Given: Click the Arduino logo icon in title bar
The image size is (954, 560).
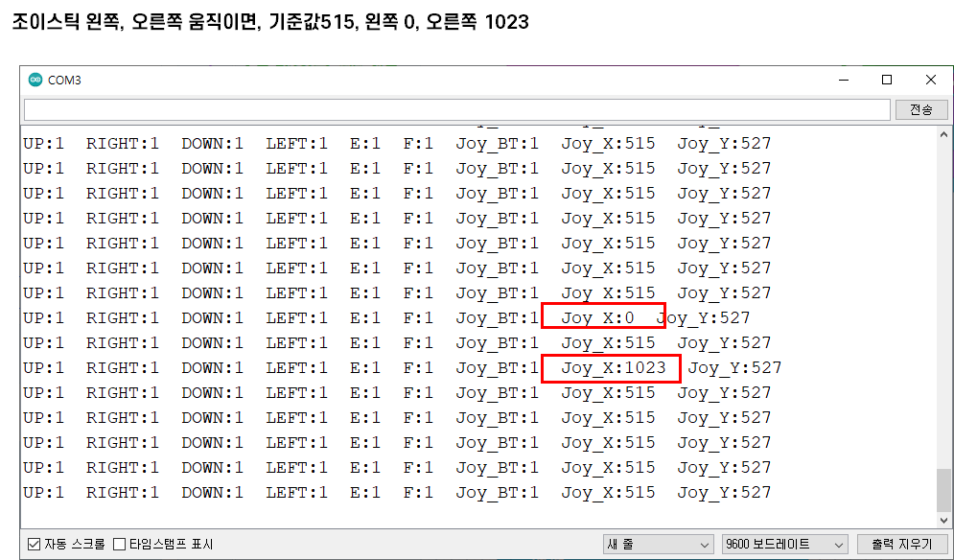Looking at the screenshot, I should (x=35, y=80).
